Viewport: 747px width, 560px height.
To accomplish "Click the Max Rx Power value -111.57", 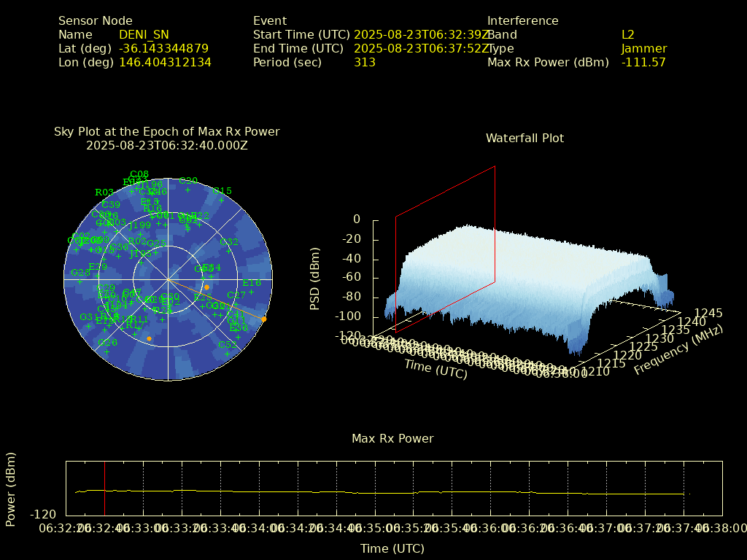I will pyautogui.click(x=643, y=62).
